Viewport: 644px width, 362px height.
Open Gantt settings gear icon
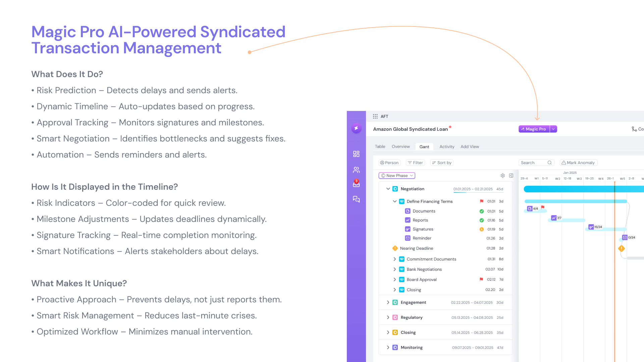coord(502,176)
